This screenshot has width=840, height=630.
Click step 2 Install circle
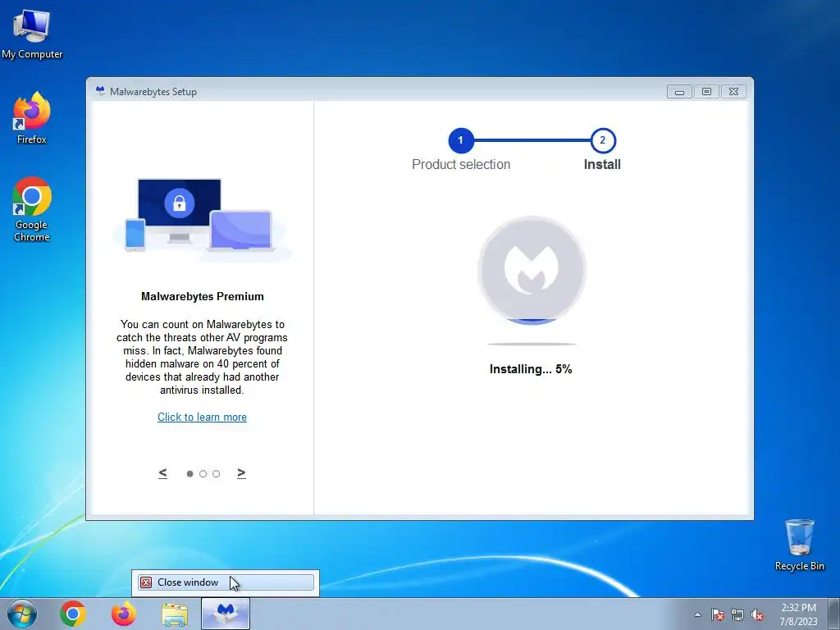pos(603,140)
